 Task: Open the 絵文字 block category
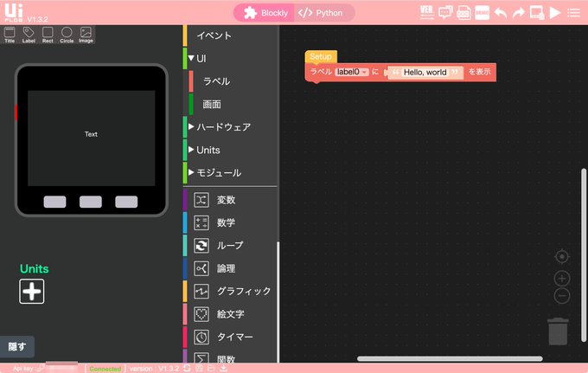pyautogui.click(x=230, y=314)
